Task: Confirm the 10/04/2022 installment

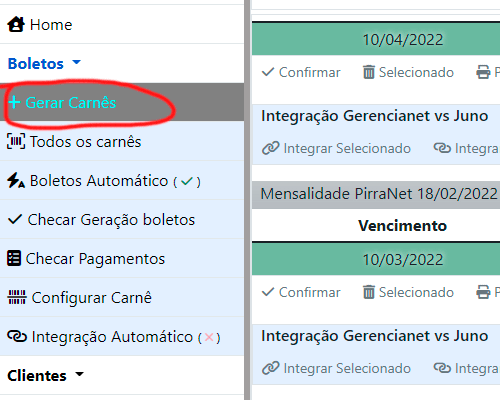Action: [301, 72]
